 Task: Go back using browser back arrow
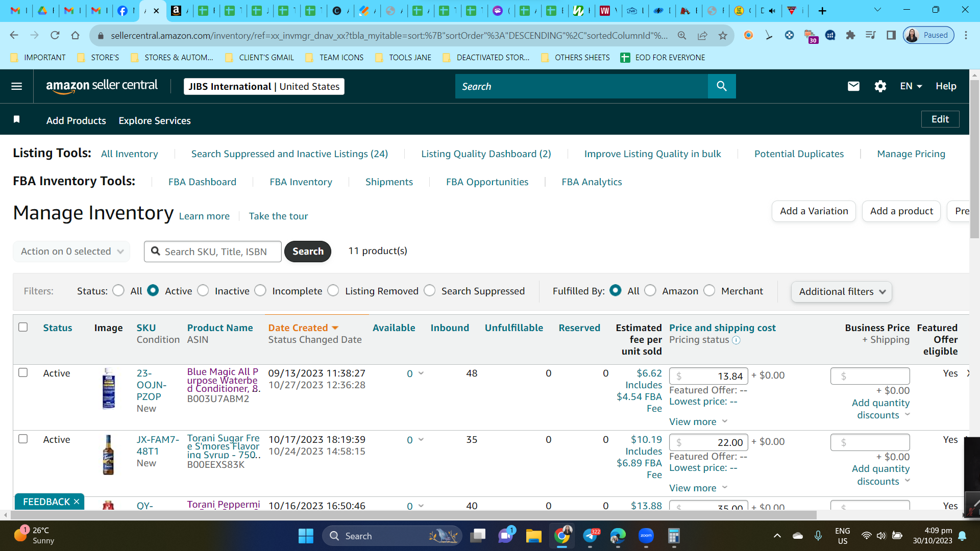click(x=14, y=35)
